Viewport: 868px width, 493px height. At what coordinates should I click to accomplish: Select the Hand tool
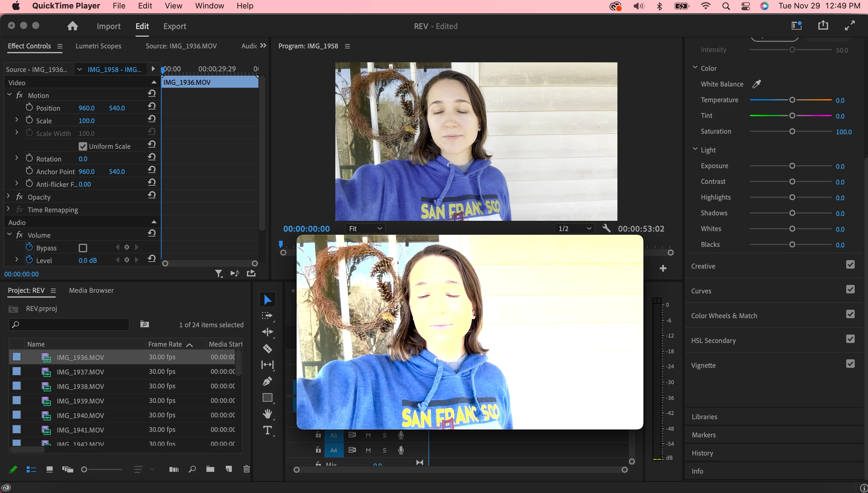267,414
